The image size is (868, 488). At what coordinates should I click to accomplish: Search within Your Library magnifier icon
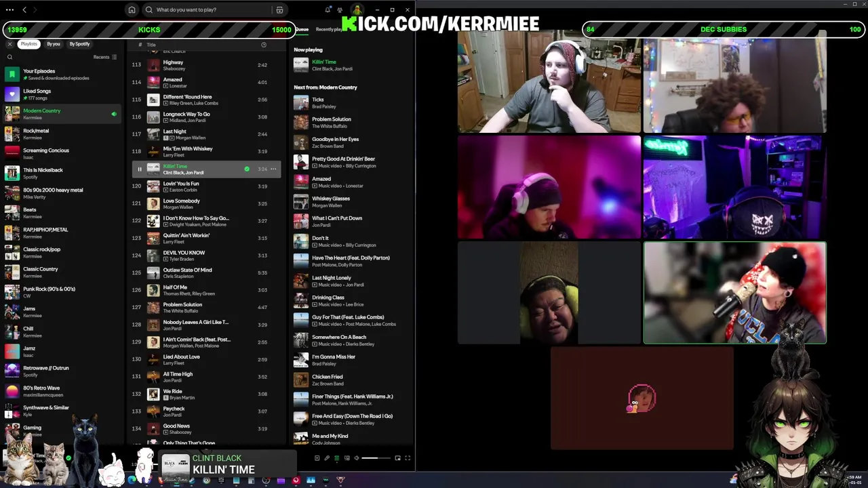(x=9, y=57)
